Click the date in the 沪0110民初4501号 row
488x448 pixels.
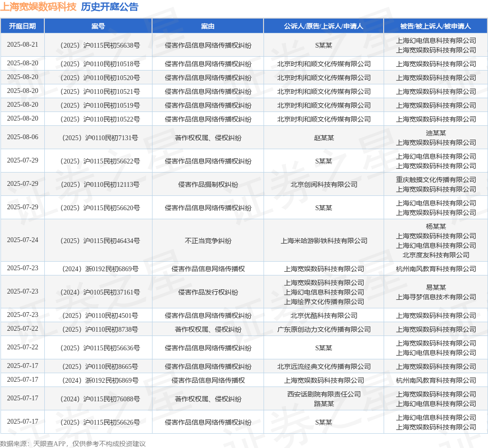click(22, 315)
